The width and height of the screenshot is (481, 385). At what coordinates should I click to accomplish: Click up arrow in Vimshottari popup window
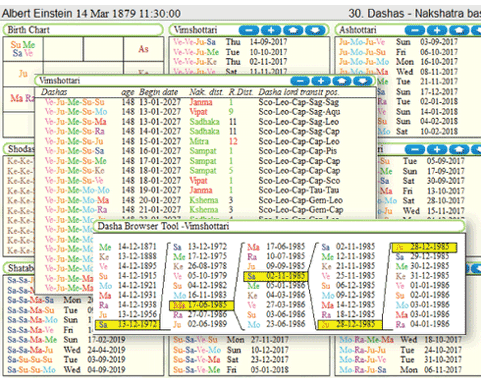(x=342, y=81)
